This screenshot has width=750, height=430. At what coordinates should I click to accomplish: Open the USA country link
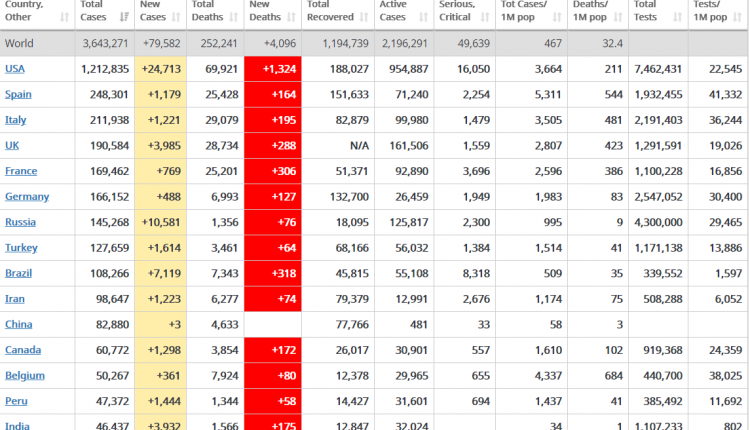point(15,69)
